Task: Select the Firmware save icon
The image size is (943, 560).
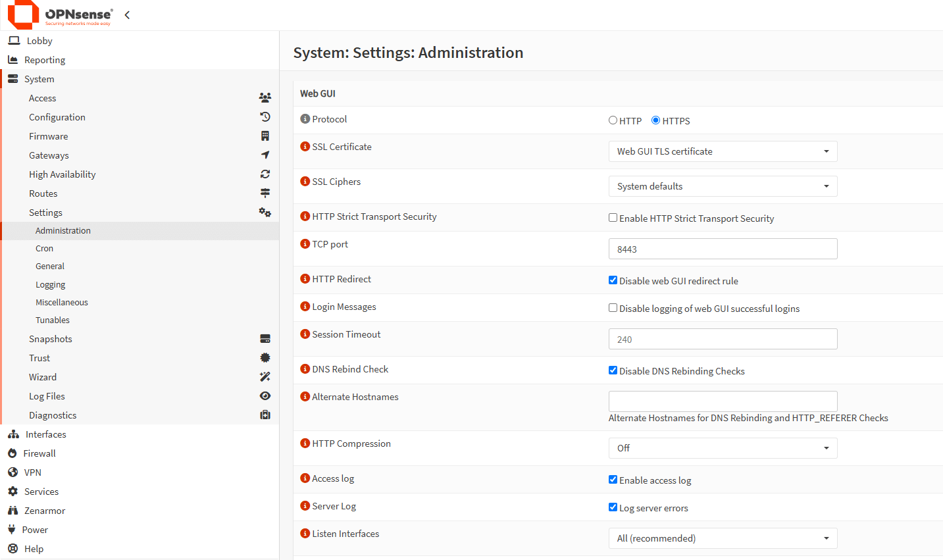Action: click(265, 136)
